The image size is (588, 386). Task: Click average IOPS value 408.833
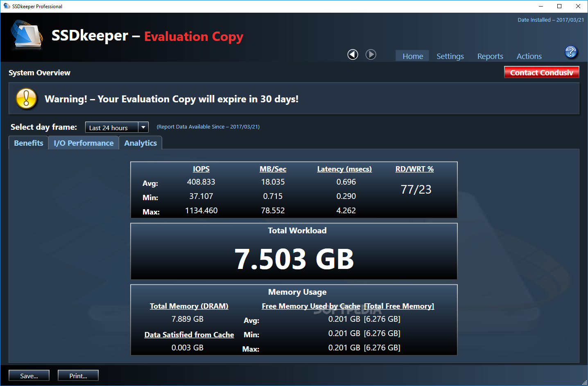pyautogui.click(x=201, y=182)
